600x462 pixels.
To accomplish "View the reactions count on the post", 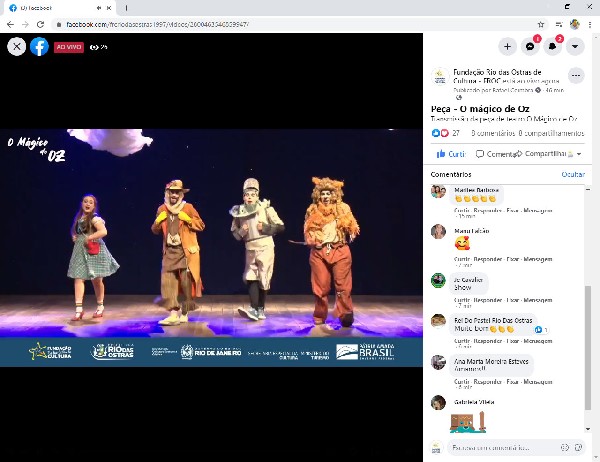I will (446, 133).
